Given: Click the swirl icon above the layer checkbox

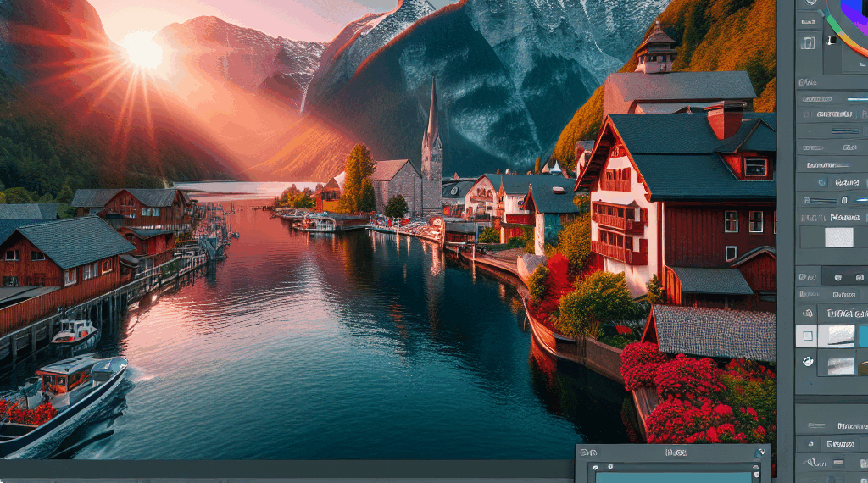Looking at the screenshot, I should pyautogui.click(x=808, y=314).
